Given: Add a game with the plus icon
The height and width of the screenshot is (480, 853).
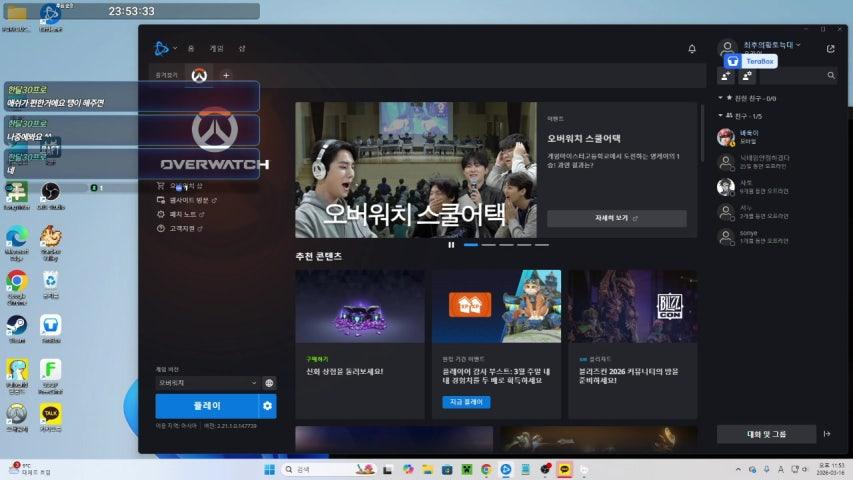Looking at the screenshot, I should (226, 75).
